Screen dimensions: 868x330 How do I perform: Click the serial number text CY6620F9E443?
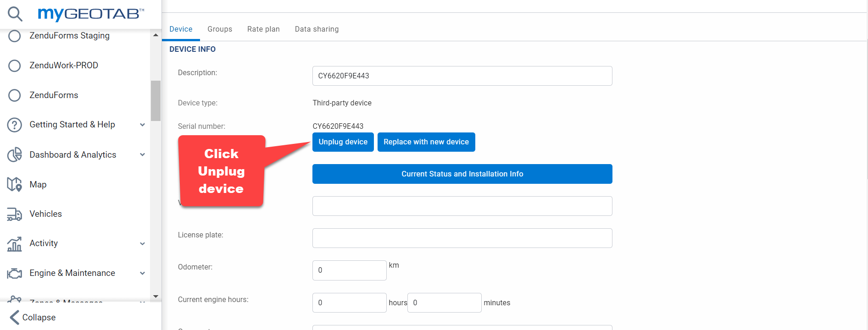tap(338, 126)
